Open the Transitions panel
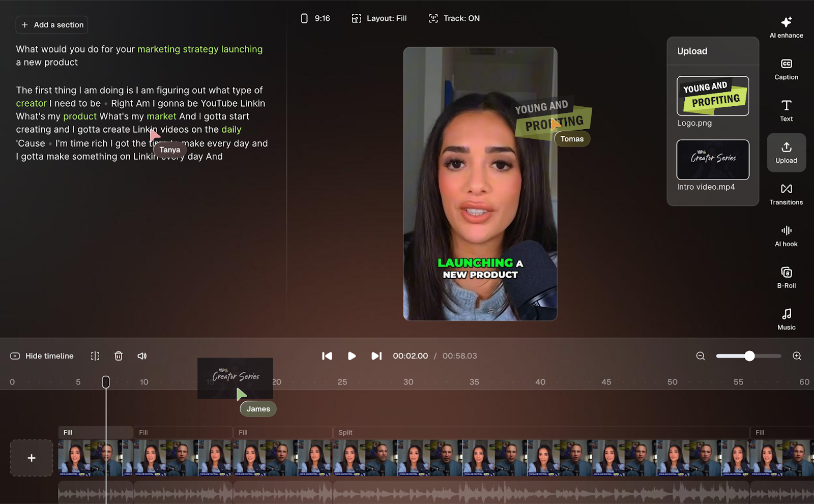Image resolution: width=814 pixels, height=504 pixels. pyautogui.click(x=786, y=194)
